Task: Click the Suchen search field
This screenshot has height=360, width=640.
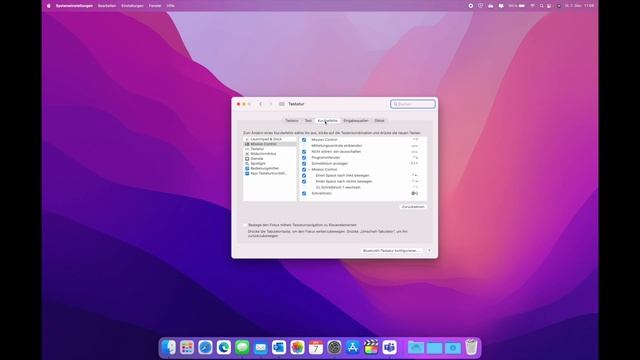Action: 413,104
